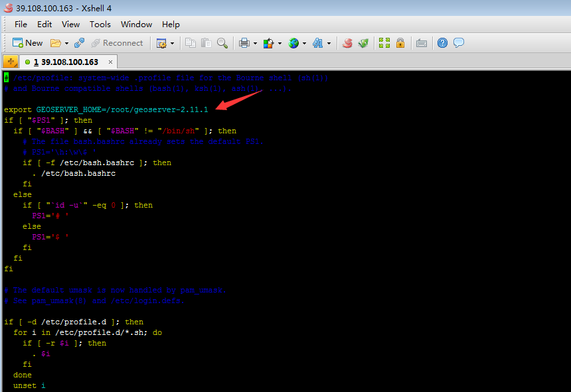
Task: Click the padlock lock-screen icon
Action: 400,43
